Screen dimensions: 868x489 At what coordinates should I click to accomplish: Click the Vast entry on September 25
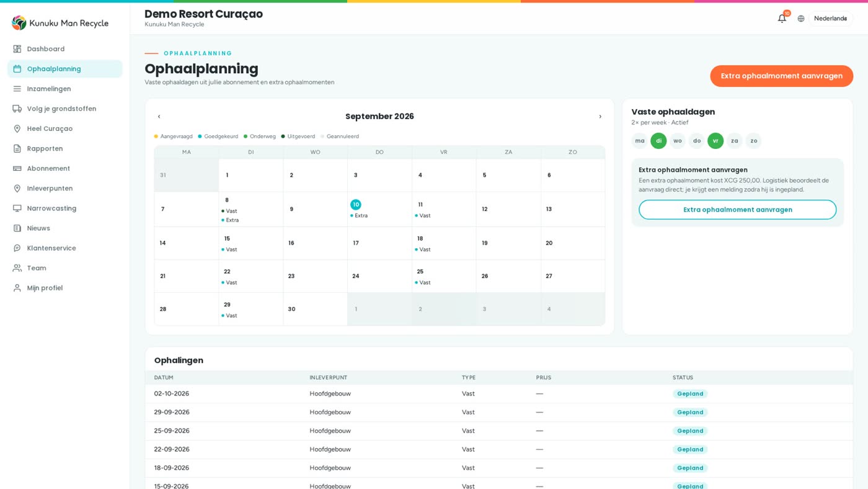pos(423,282)
